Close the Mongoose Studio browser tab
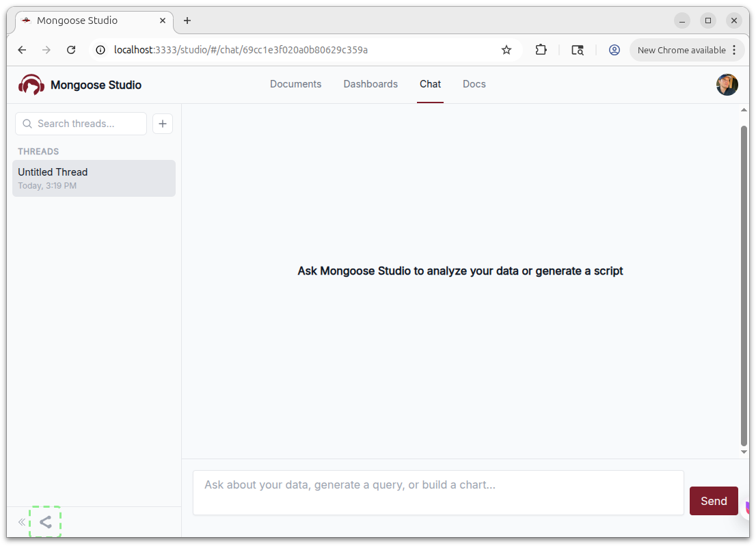 point(163,21)
